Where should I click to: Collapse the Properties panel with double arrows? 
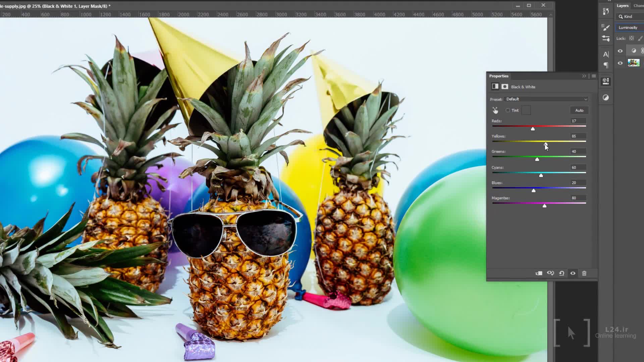click(x=584, y=76)
